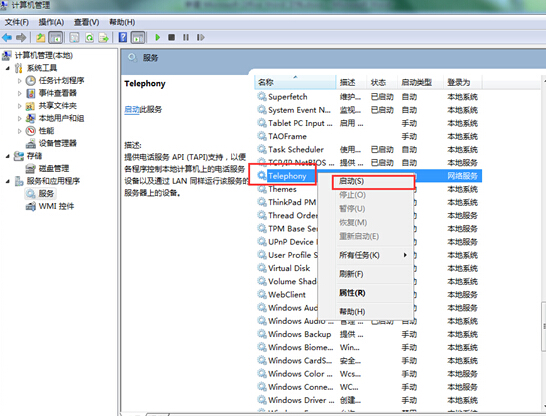Viewport: 546px width, 416px height.
Task: Select the Tablet PC Input service row
Action: (369, 123)
